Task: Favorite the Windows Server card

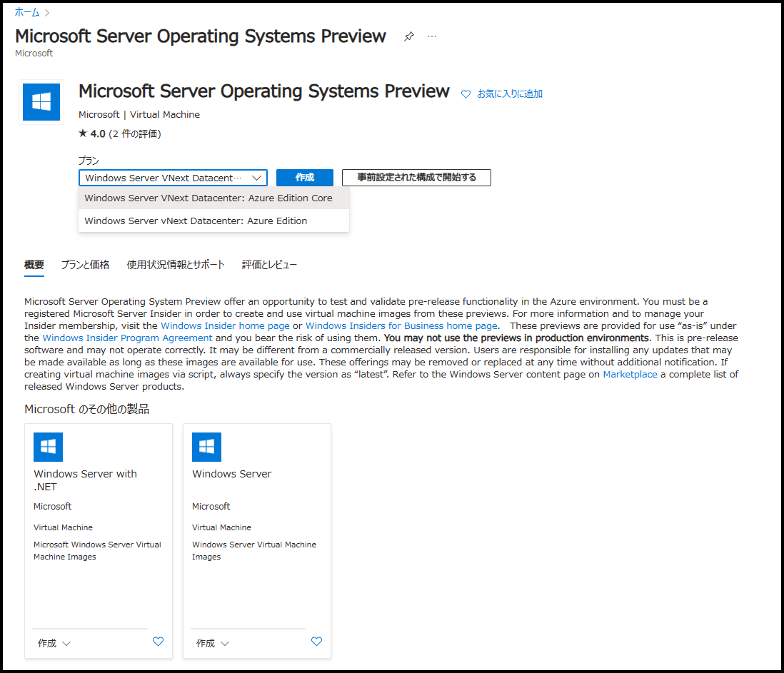Action: [316, 642]
